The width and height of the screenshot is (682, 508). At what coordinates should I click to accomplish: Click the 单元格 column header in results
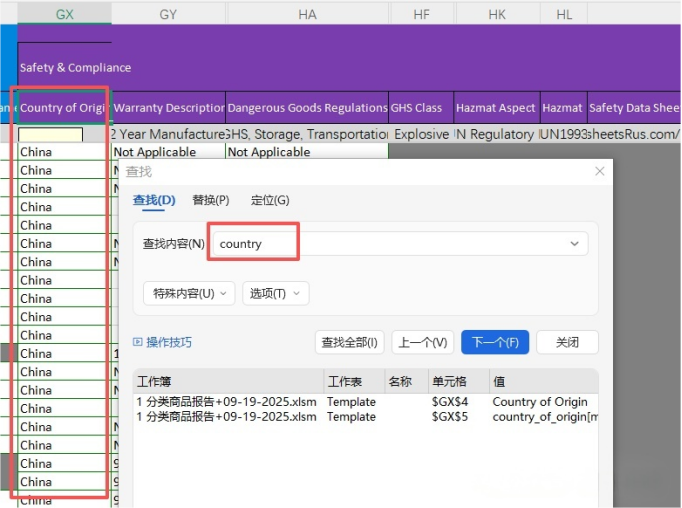tap(448, 381)
